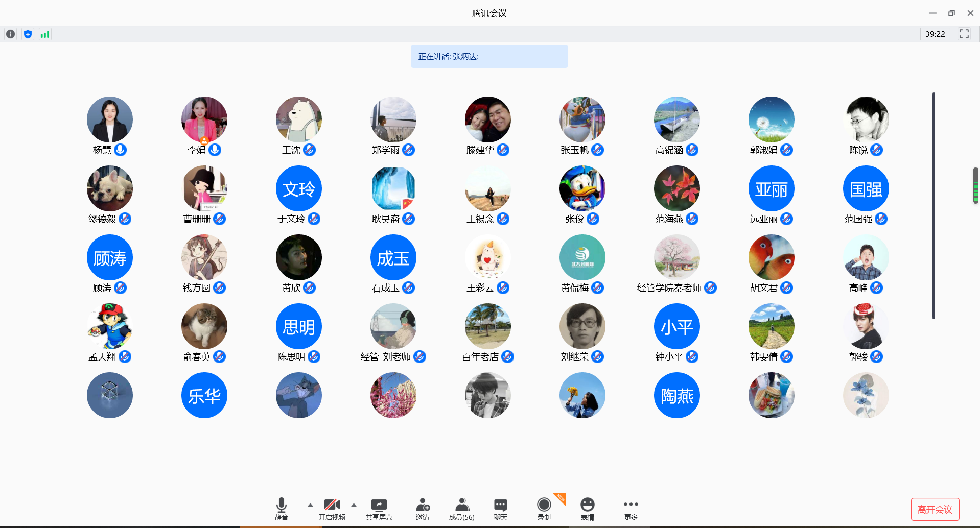The width and height of the screenshot is (980, 528).
Task: Check the network signal strength icon
Action: 45,34
